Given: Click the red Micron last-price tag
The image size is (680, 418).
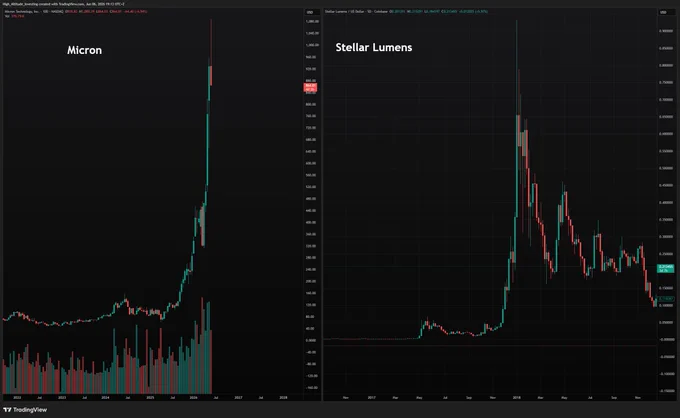Looking at the screenshot, I should [x=310, y=88].
